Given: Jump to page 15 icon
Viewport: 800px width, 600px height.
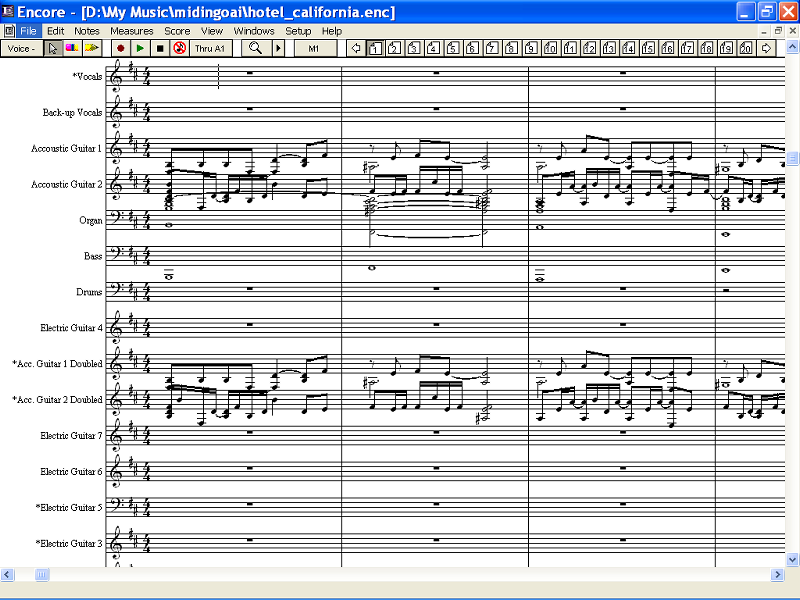Looking at the screenshot, I should click(x=648, y=48).
